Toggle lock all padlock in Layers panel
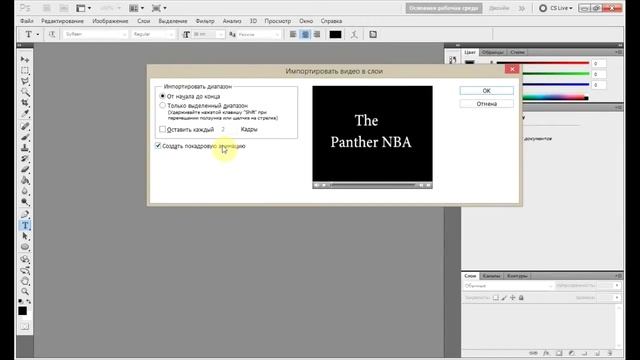Viewport: 640px width, 360px height. pyautogui.click(x=521, y=298)
